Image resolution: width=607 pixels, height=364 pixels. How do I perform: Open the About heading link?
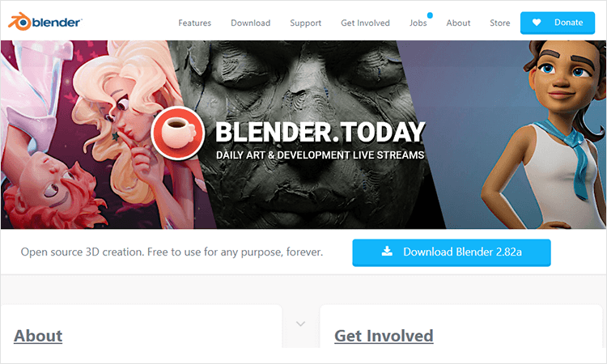pos(38,336)
